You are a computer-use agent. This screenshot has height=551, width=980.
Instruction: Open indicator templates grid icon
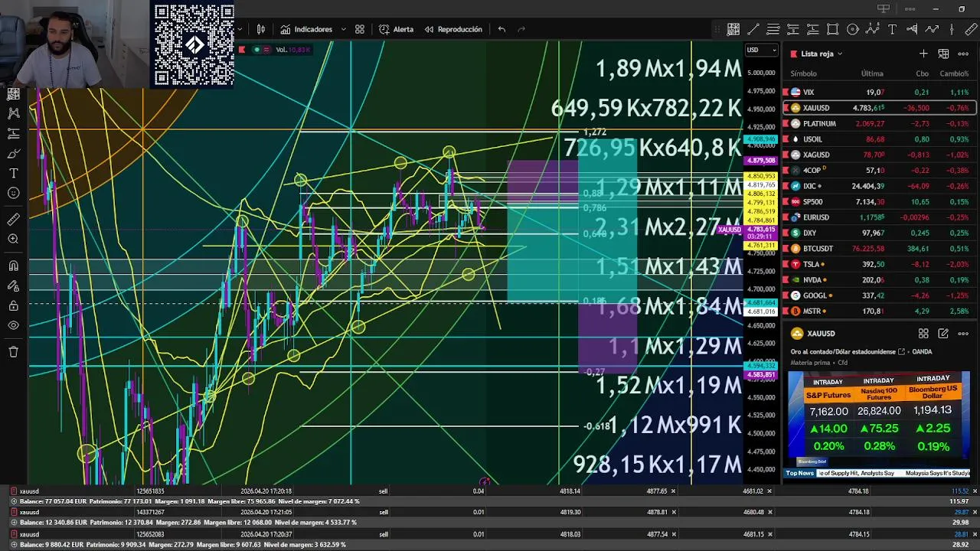pyautogui.click(x=360, y=29)
